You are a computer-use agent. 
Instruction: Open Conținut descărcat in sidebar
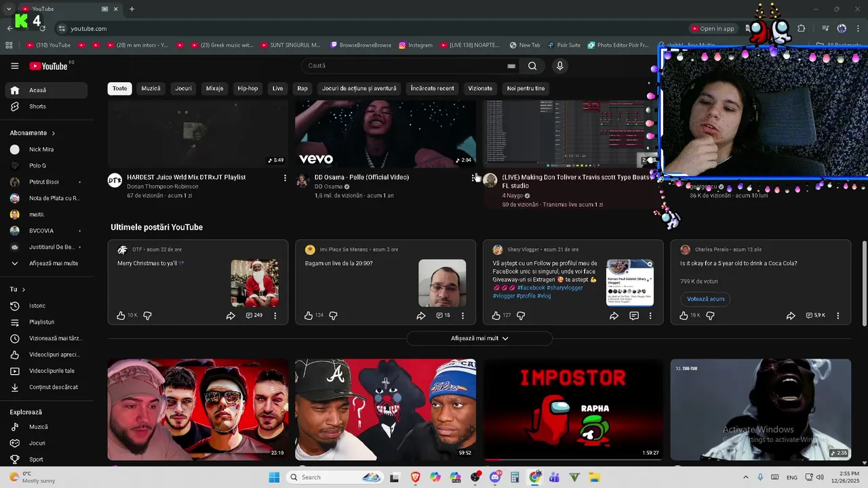pyautogui.click(x=46, y=387)
